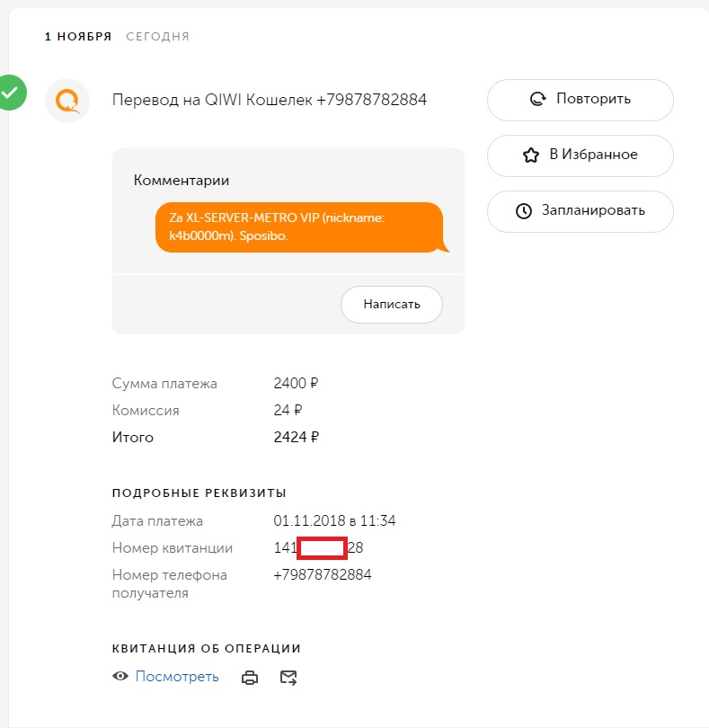
Task: Send the receipt by email envelope icon
Action: [x=288, y=678]
